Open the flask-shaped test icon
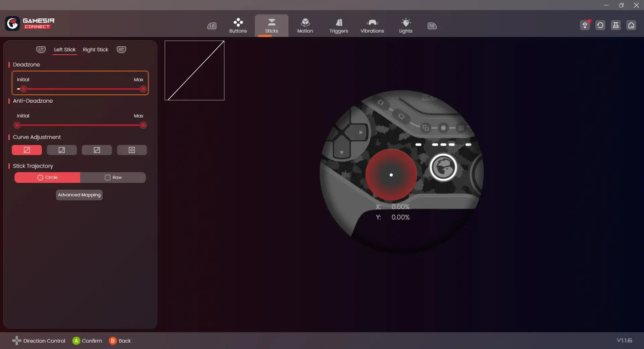This screenshot has width=644, height=349. pos(616,25)
